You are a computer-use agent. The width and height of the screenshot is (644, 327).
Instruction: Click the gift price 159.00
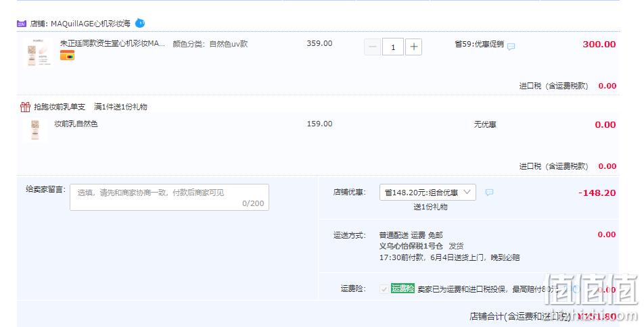319,124
